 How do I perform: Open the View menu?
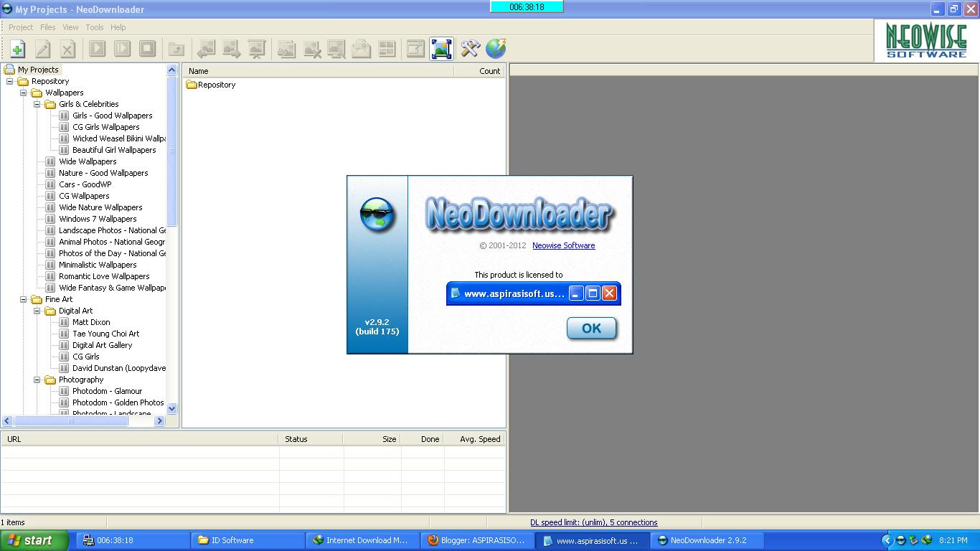(70, 27)
